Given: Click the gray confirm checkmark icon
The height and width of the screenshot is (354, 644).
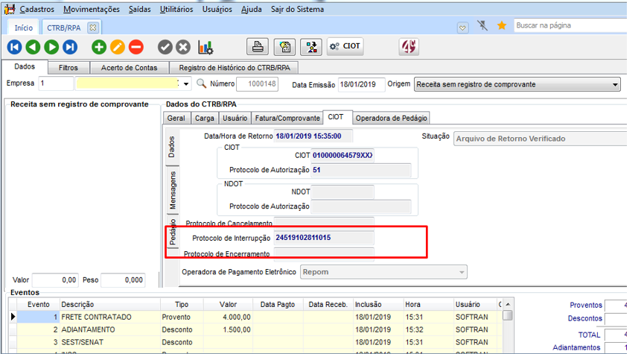Looking at the screenshot, I should click(165, 47).
